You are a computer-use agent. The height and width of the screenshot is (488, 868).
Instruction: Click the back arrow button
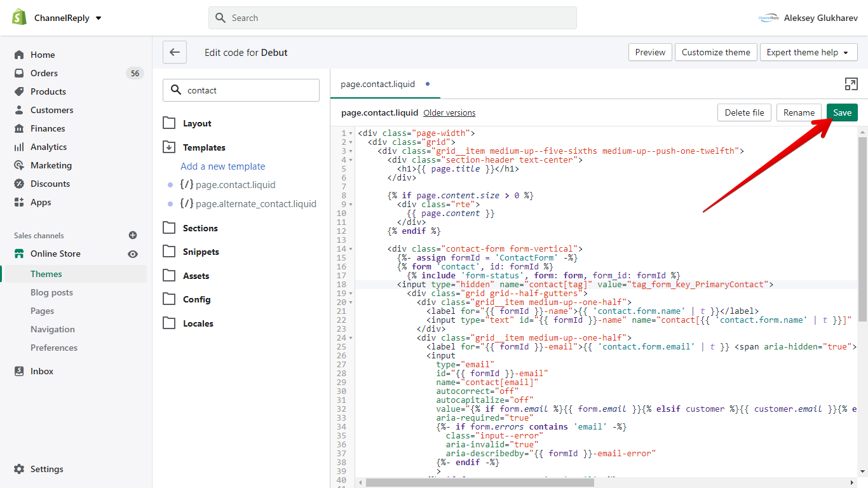point(175,52)
